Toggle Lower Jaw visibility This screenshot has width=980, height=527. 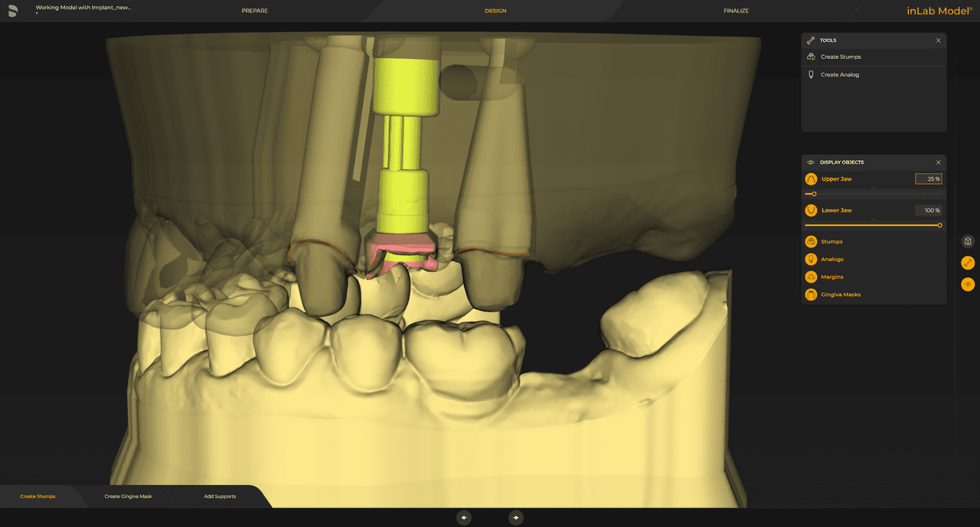(810, 210)
